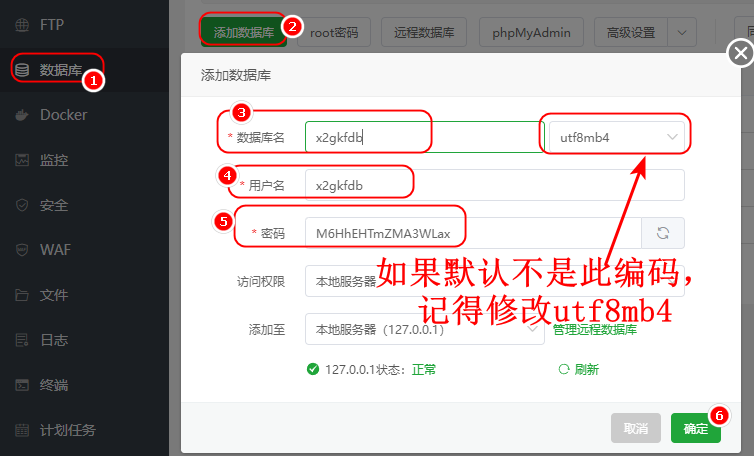Click the 文件 folder icon

point(22,295)
